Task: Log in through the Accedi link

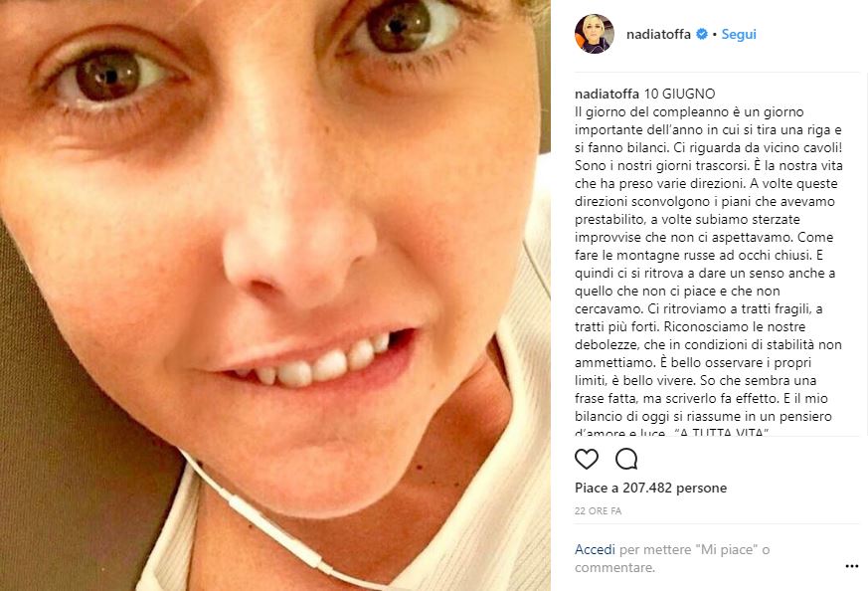Action: [595, 549]
